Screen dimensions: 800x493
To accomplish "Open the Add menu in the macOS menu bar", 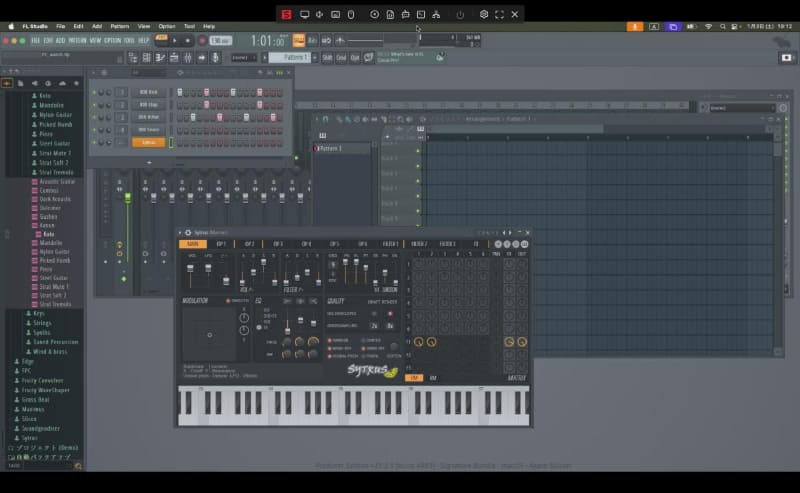I will [x=97, y=27].
